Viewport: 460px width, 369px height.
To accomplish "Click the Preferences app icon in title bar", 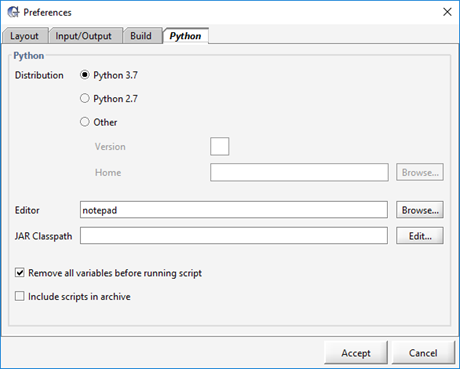I will pos(13,12).
